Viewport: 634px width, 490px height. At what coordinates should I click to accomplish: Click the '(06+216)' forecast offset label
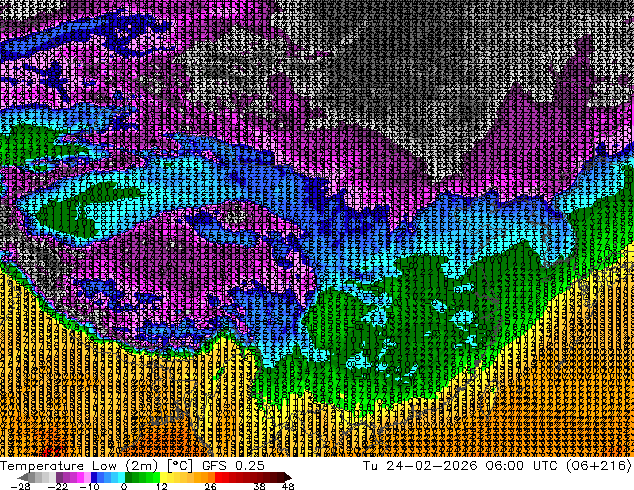[598, 466]
